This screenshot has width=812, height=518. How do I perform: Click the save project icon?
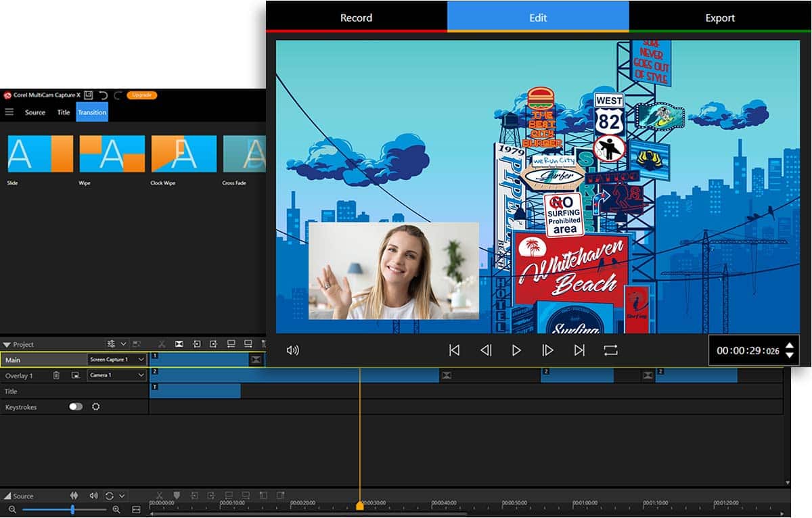pyautogui.click(x=89, y=95)
